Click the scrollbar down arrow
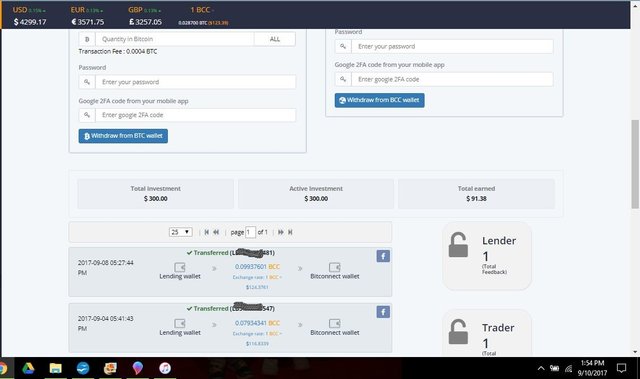The height and width of the screenshot is (379, 640). 635,352
